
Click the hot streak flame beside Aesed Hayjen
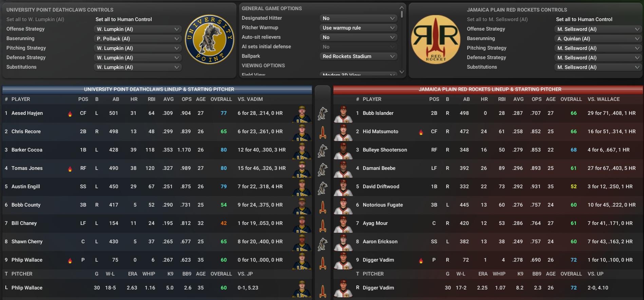(x=70, y=114)
